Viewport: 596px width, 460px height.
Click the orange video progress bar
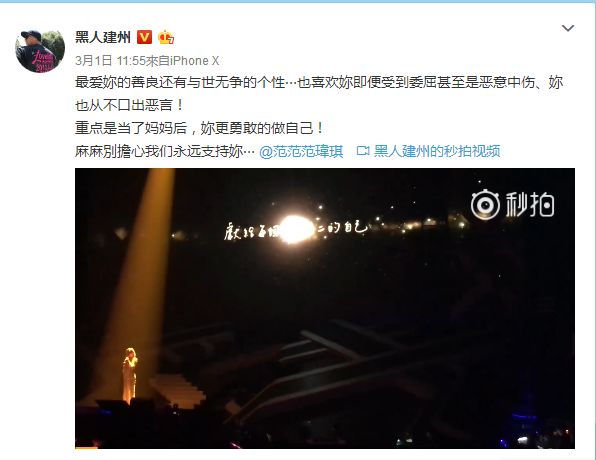(86, 448)
